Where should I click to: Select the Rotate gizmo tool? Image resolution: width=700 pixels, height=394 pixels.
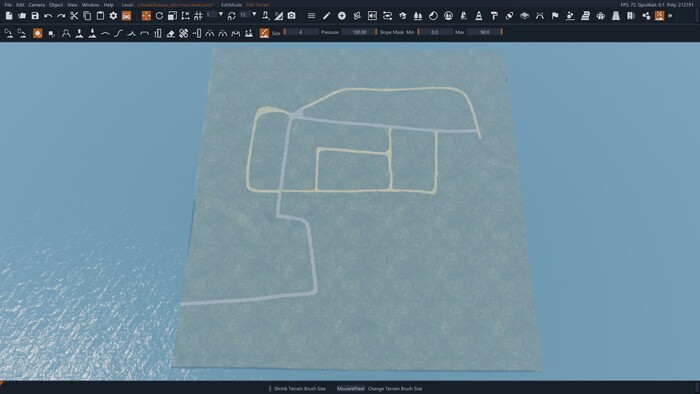159,16
